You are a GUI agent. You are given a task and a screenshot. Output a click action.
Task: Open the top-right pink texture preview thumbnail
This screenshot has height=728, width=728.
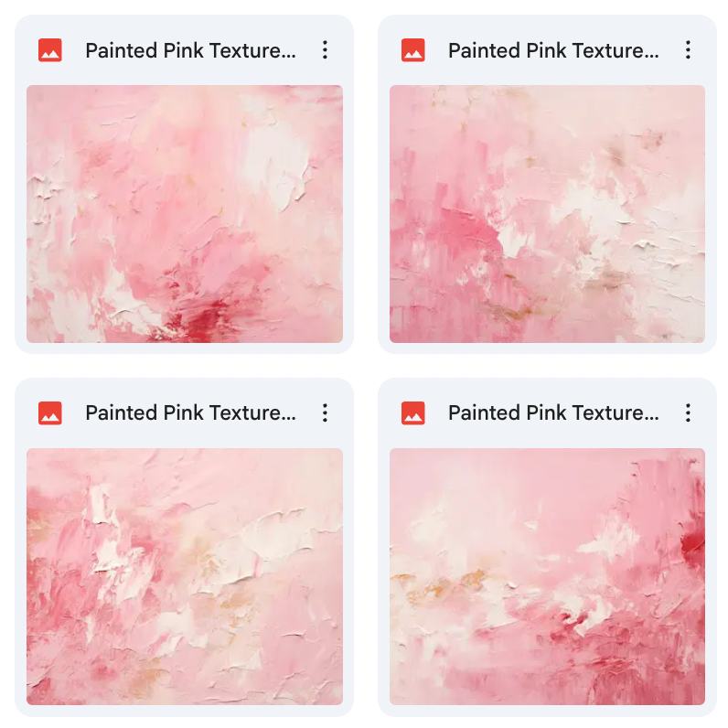[548, 214]
